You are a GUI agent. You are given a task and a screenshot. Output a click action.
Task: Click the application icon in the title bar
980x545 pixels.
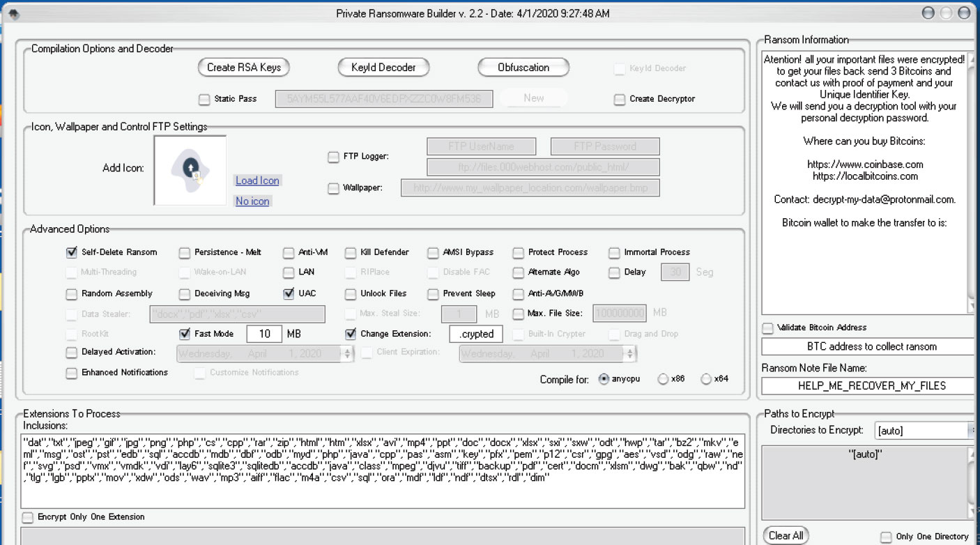click(13, 13)
